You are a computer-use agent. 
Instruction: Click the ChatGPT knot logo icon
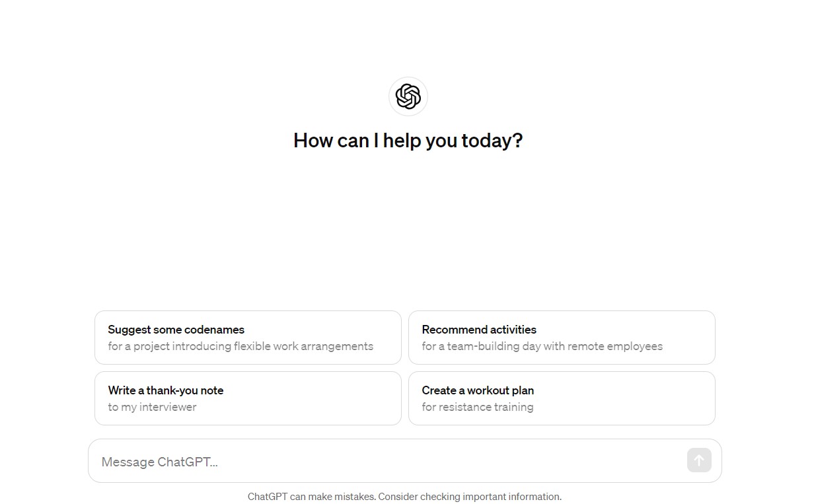(408, 96)
